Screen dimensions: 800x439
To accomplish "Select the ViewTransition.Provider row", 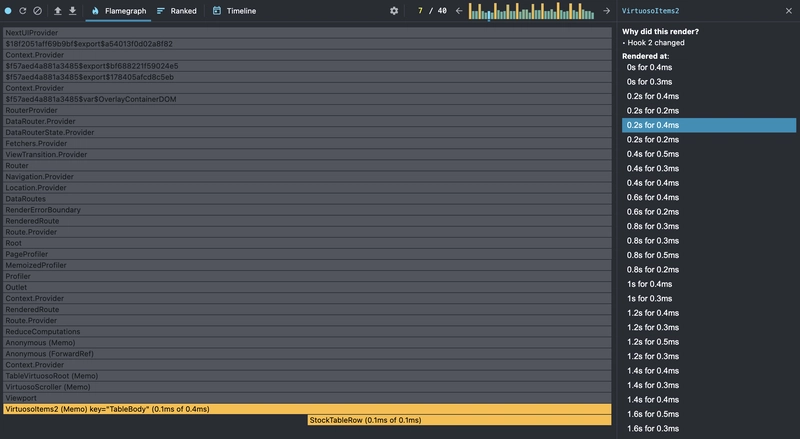I will pos(307,155).
